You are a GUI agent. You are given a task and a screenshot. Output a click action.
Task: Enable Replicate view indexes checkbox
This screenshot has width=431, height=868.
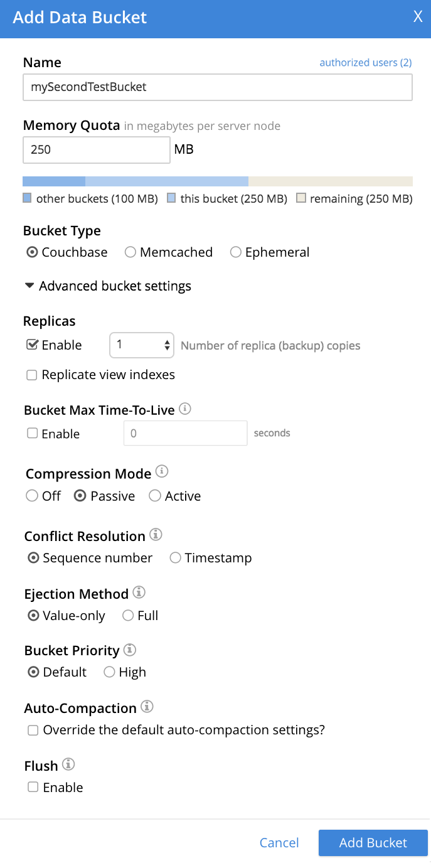(31, 375)
